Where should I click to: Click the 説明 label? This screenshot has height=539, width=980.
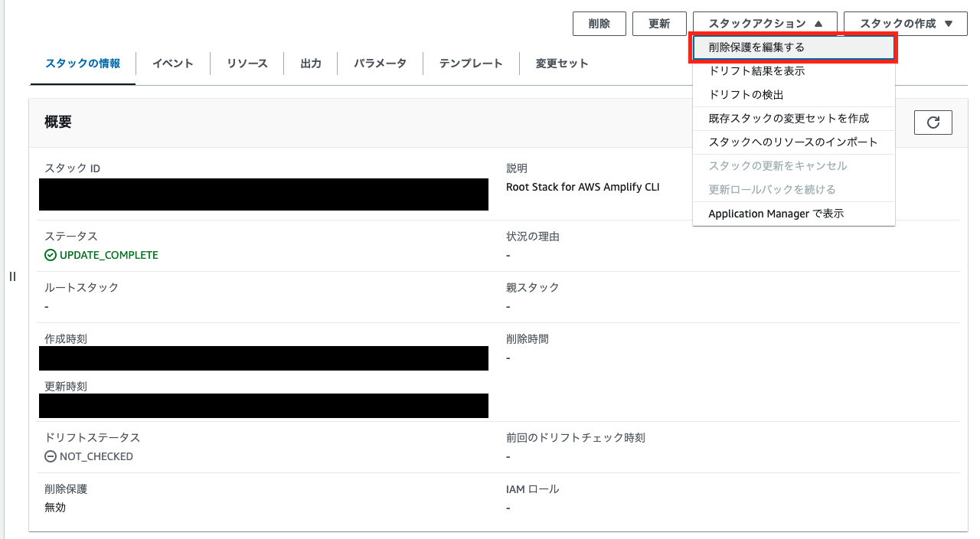[517, 168]
